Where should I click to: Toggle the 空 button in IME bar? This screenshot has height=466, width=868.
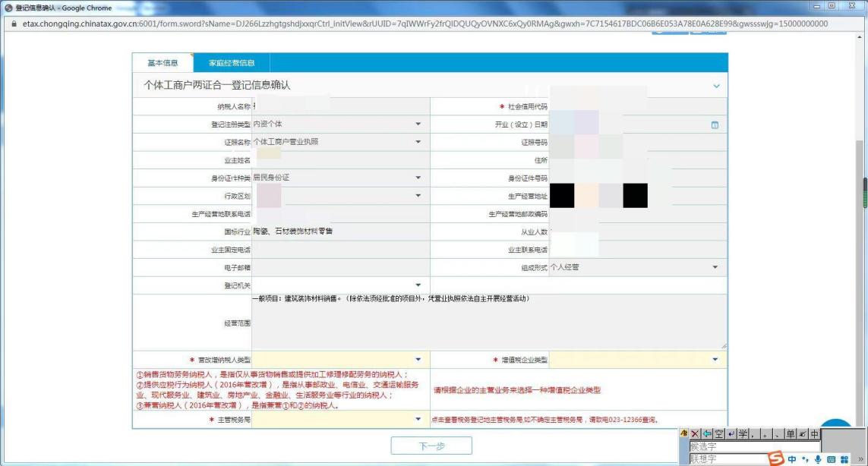pyautogui.click(x=718, y=434)
